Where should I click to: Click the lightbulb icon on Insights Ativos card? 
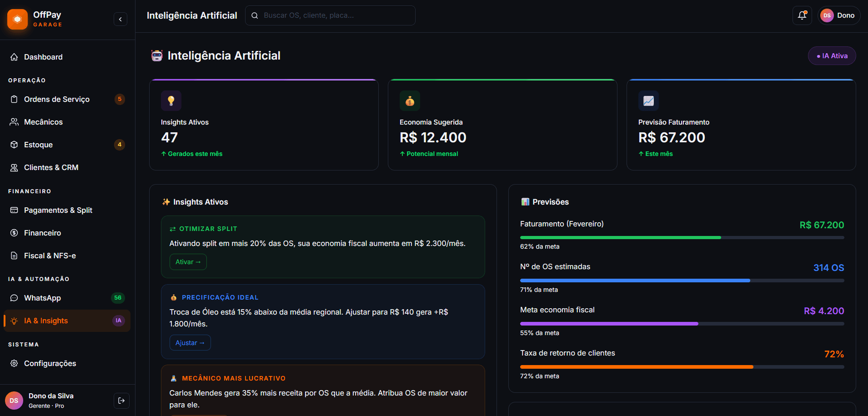[171, 100]
